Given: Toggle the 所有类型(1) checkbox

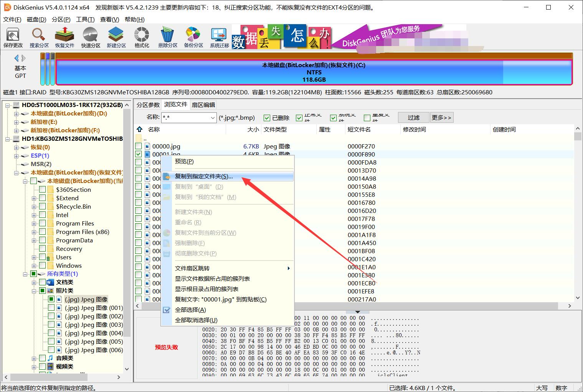Looking at the screenshot, I should pos(33,274).
